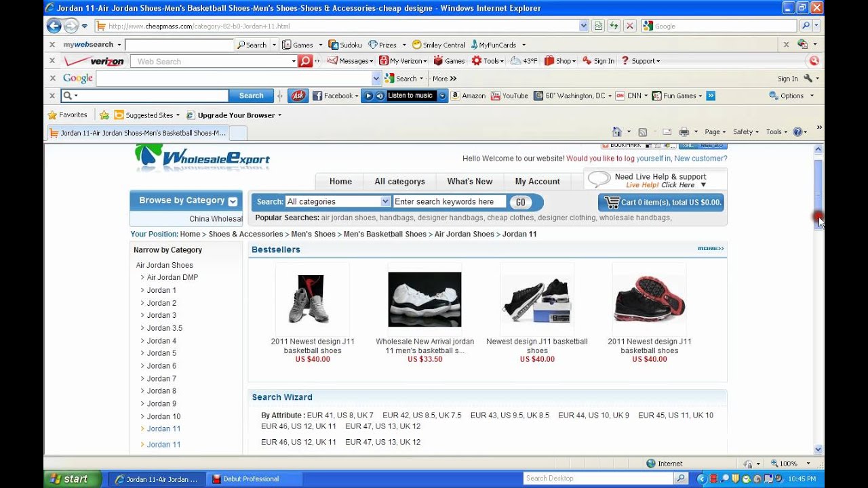Open Sudoku from the mywebsearch toolbar
Image resolution: width=868 pixels, height=488 pixels.
345,45
